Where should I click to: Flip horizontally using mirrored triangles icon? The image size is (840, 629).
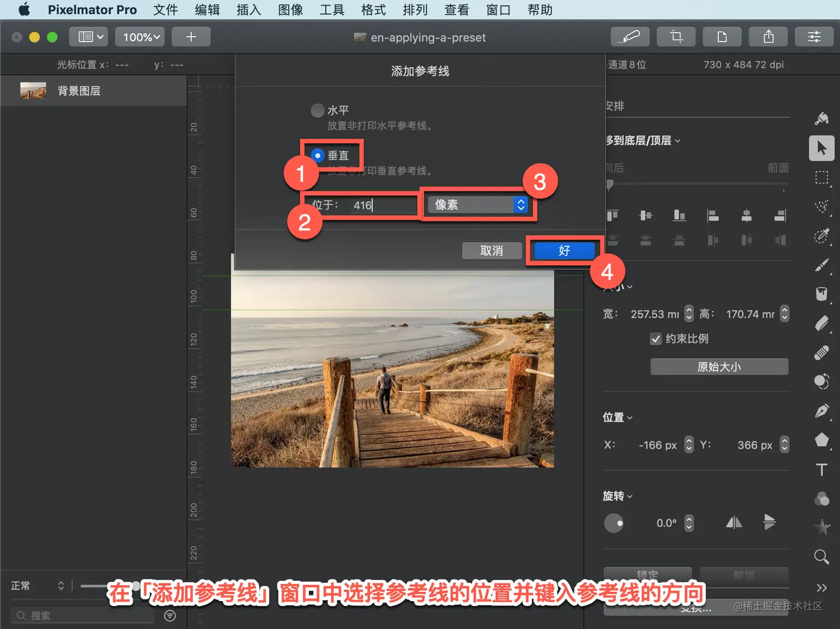pos(734,522)
